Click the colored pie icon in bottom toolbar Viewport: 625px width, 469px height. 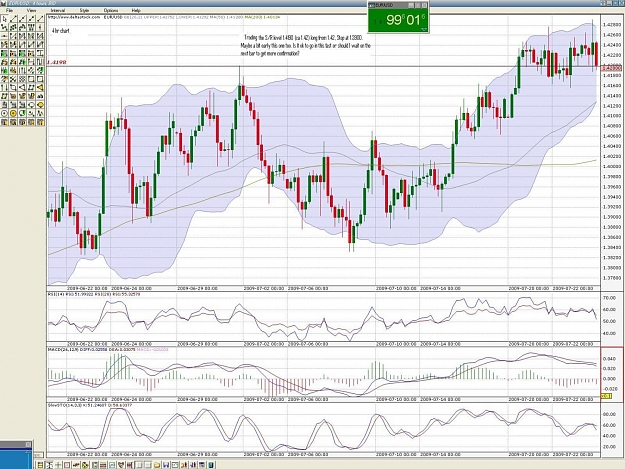[x=85, y=465]
